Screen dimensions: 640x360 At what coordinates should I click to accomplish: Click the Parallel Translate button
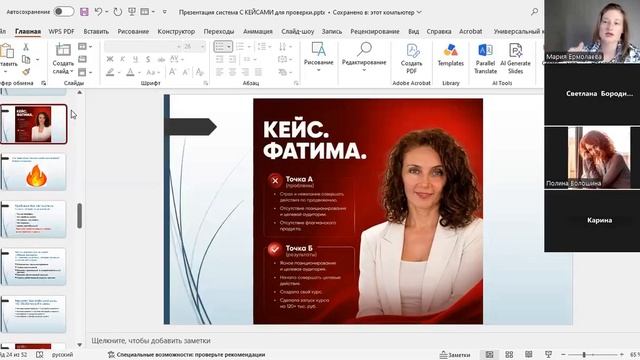pyautogui.click(x=485, y=59)
